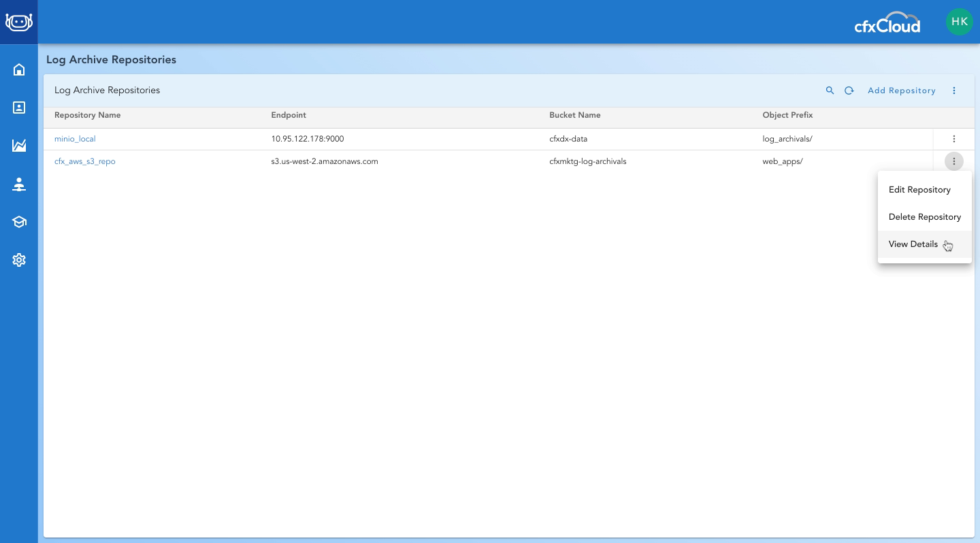Click the robot logo icon
This screenshot has height=543, width=980.
19,22
